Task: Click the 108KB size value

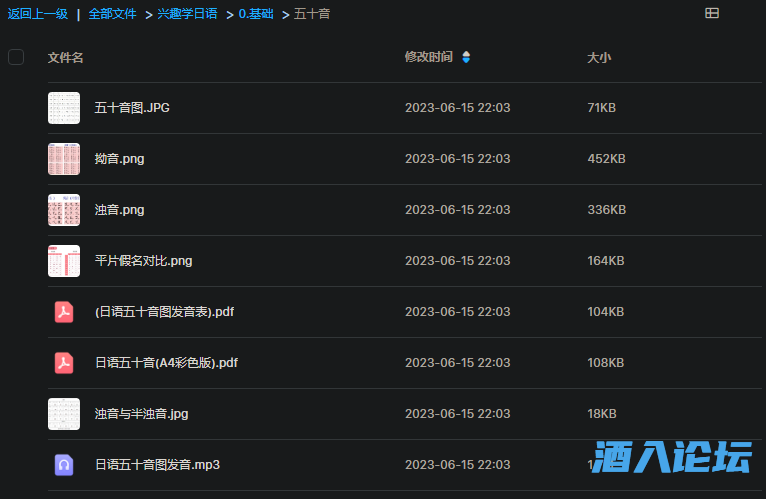Action: tap(606, 363)
